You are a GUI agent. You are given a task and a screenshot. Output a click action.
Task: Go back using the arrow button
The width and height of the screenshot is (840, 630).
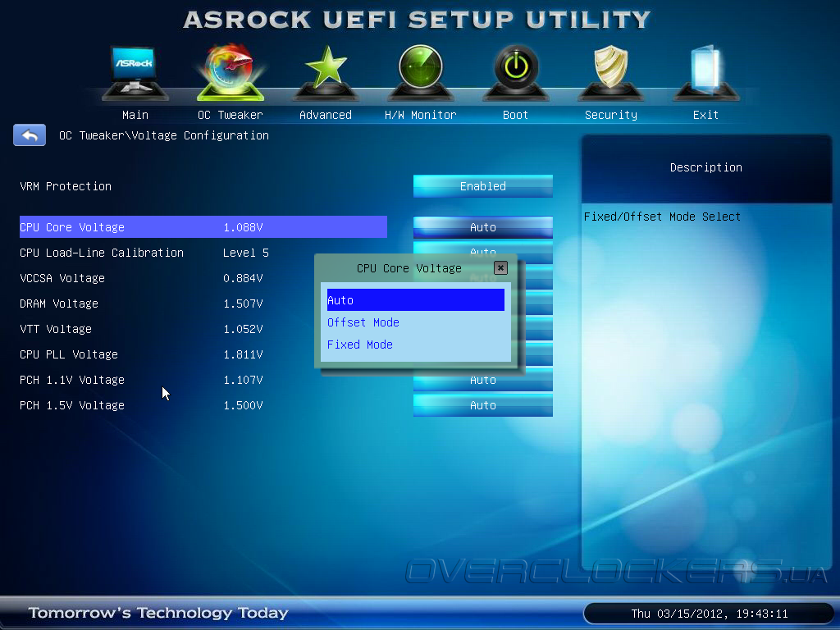[x=30, y=135]
